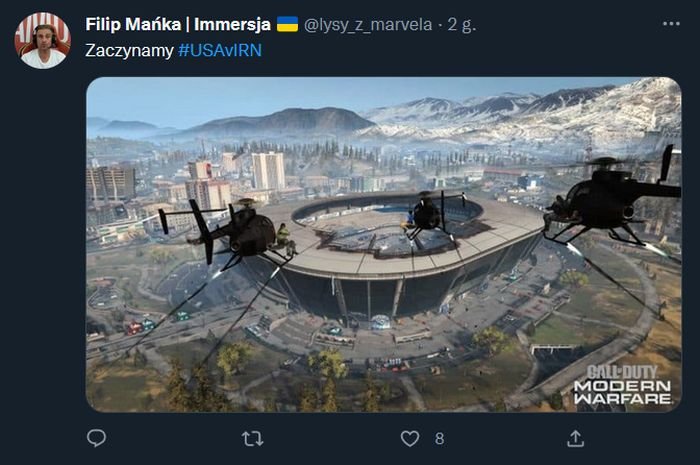This screenshot has width=700, height=465.
Task: View the likes count number 8
Action: point(439,439)
